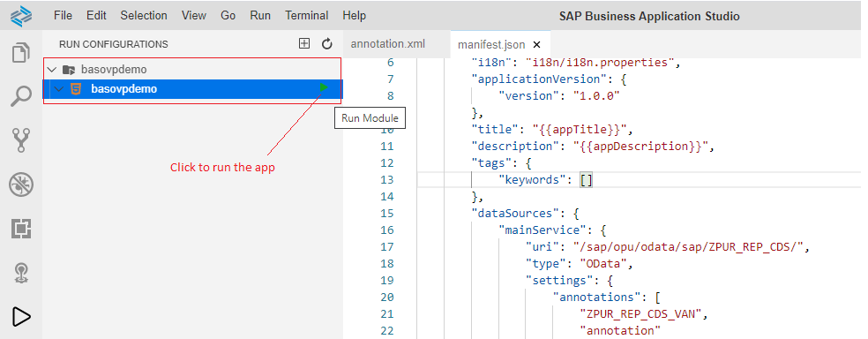Add new run configuration plus icon
Image resolution: width=868 pixels, height=339 pixels.
[304, 44]
